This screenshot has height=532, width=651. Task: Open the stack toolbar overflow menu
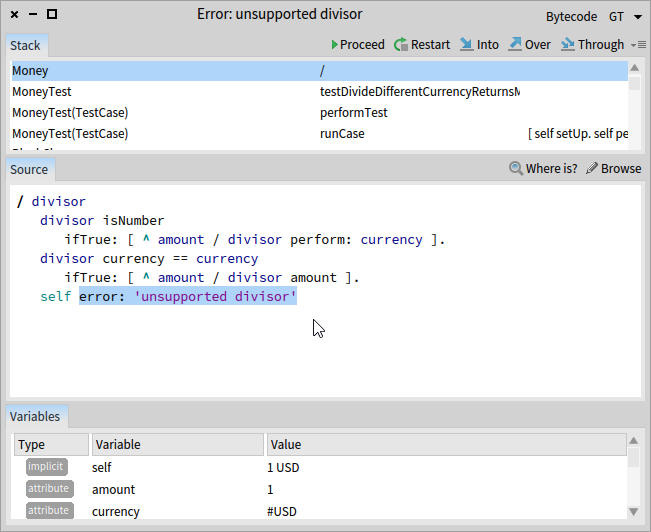pos(639,44)
